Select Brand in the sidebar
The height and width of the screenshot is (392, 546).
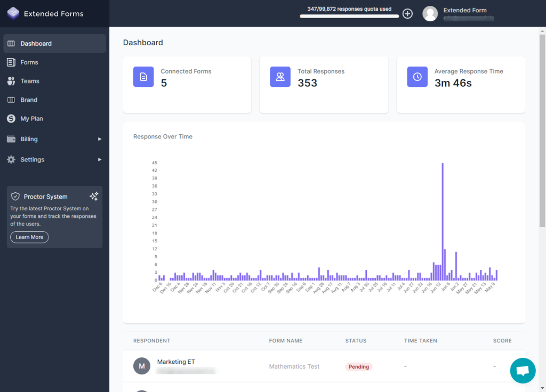(29, 100)
